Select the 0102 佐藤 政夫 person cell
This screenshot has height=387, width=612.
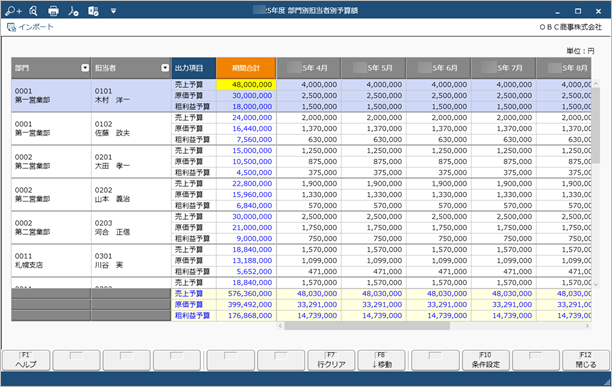(131, 129)
